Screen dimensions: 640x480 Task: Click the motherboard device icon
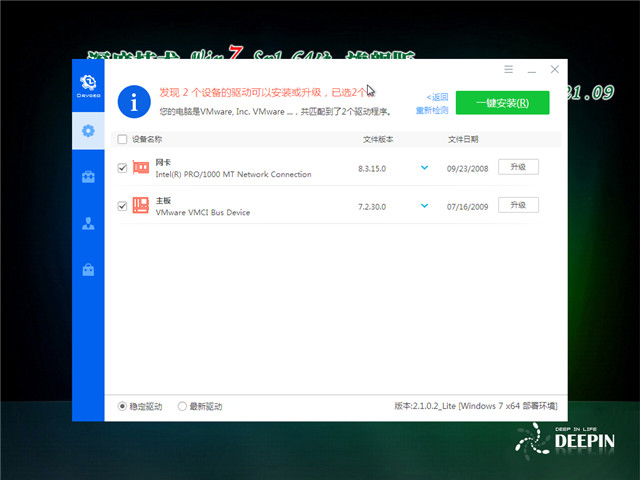(x=141, y=205)
